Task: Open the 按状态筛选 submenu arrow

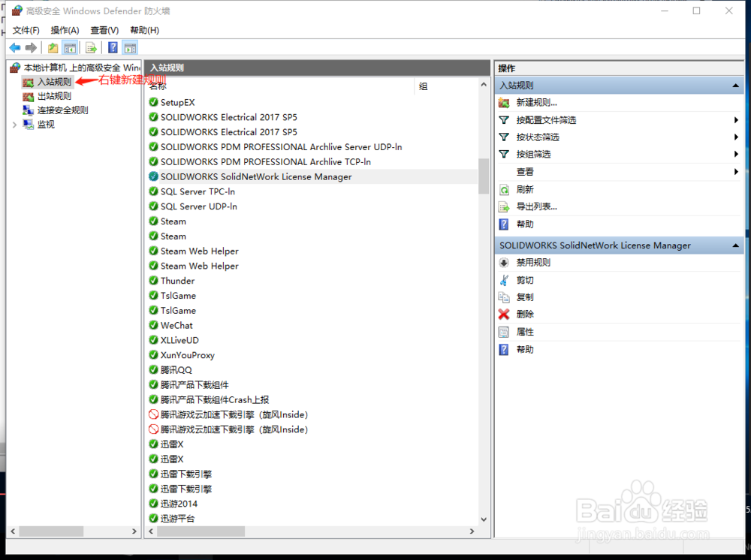Action: [736, 137]
